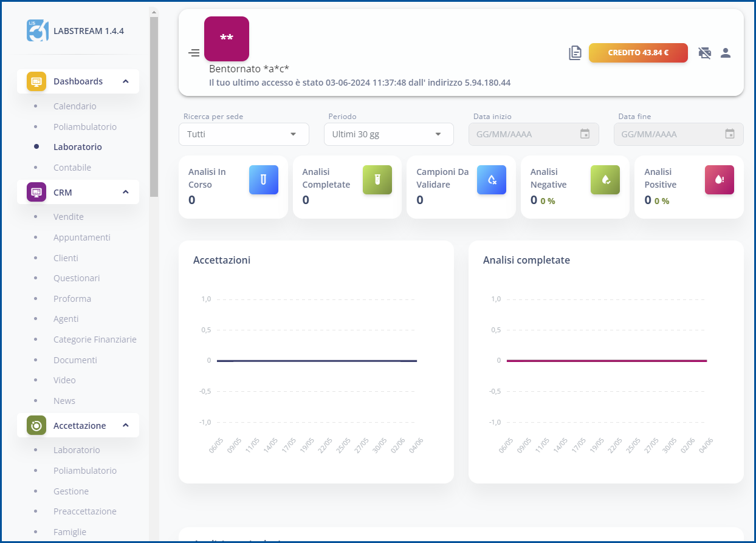Click the Analisi Completate green icon
Screen dimensions: 756x543
[x=377, y=180]
